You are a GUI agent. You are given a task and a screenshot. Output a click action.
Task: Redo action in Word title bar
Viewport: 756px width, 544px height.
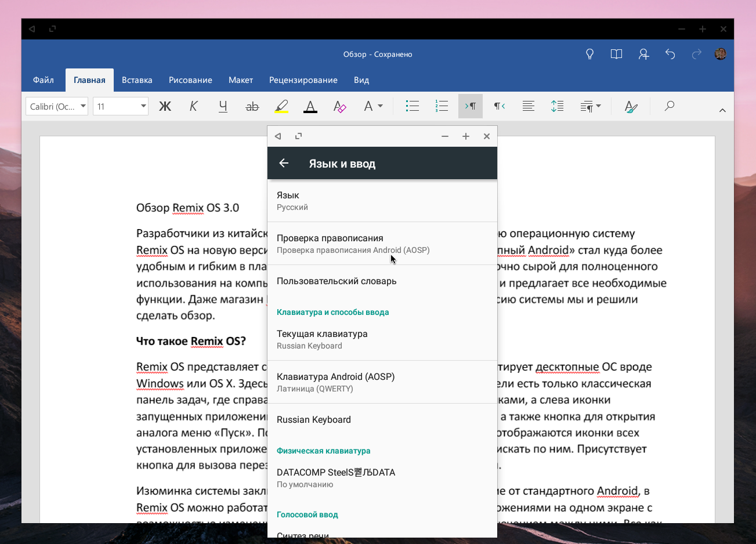[x=697, y=54]
